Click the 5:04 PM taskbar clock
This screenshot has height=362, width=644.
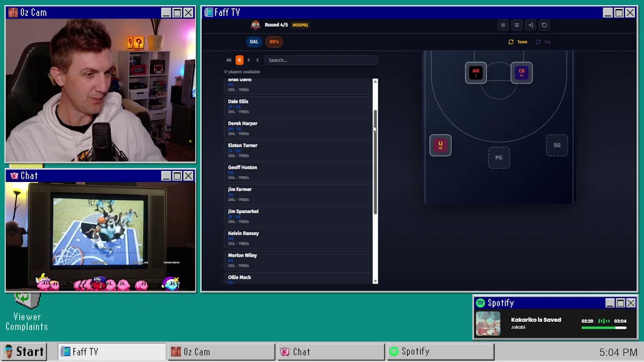tap(618, 352)
